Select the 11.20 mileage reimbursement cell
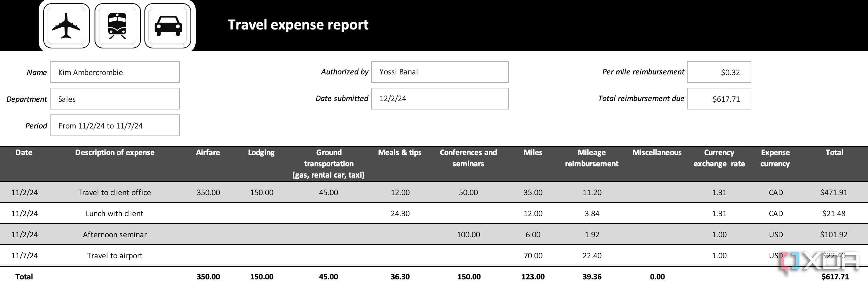 point(592,192)
